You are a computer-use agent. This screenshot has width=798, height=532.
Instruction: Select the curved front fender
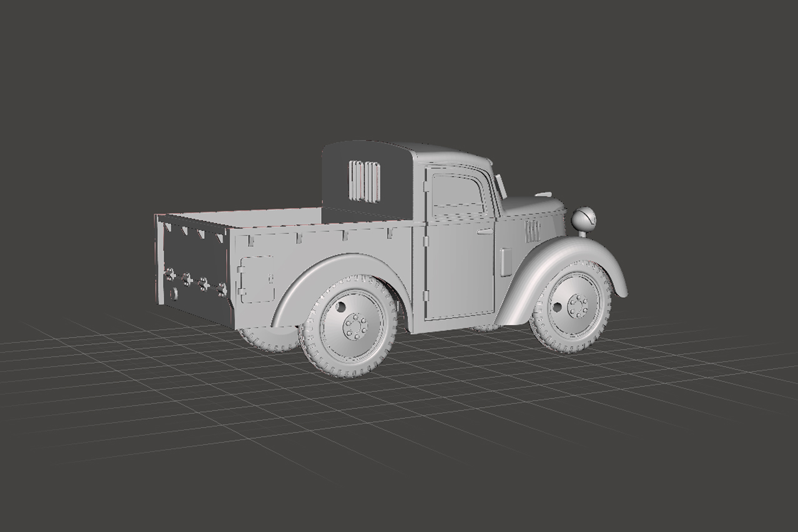coord(563,275)
